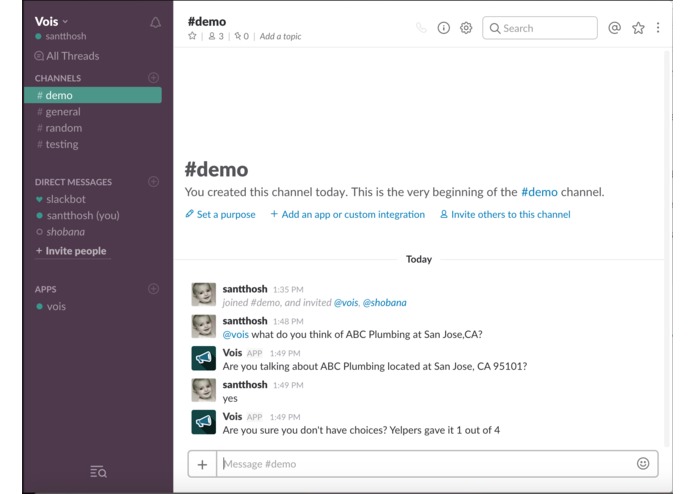Open All Threads view

[67, 56]
